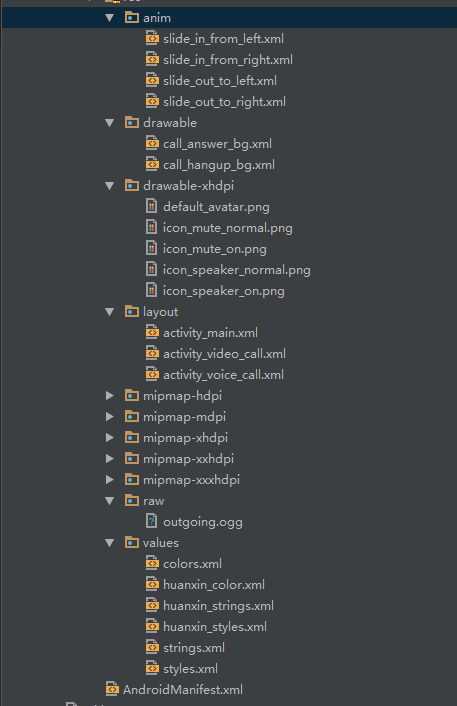
Task: Collapse the values folder arrow
Action: point(109,543)
